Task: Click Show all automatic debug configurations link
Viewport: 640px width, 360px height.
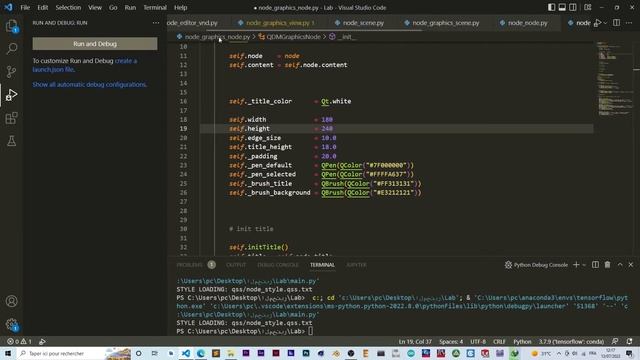Action: 89,84
